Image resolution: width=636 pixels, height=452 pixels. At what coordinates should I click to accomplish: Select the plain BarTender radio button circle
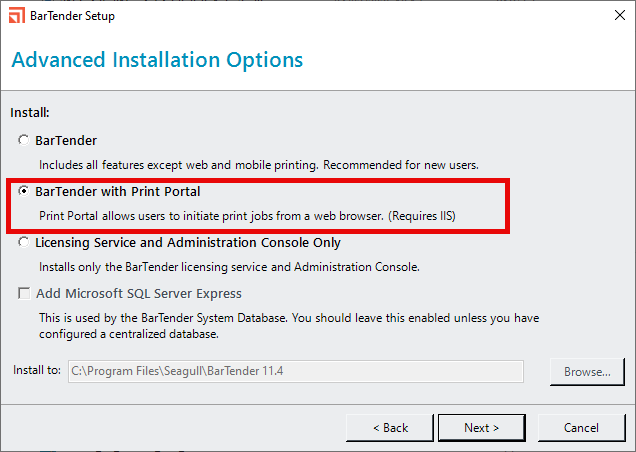[x=24, y=140]
